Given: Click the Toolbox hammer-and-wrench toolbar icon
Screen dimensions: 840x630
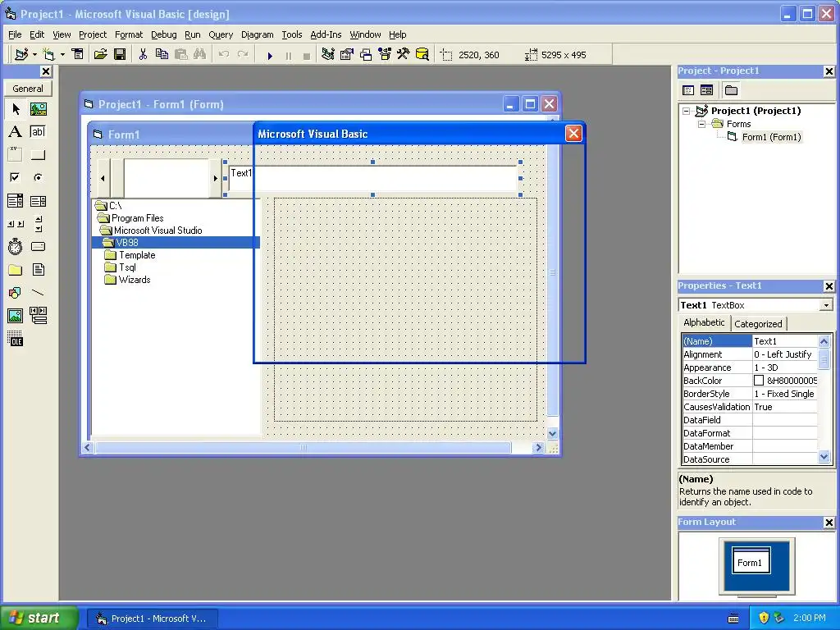Looking at the screenshot, I should [404, 55].
